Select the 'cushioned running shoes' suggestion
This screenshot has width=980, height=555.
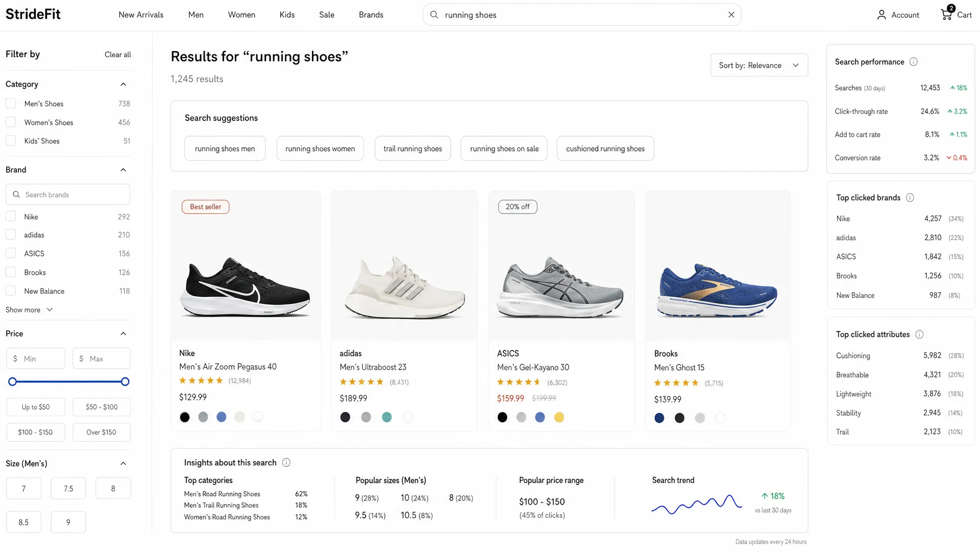[605, 148]
